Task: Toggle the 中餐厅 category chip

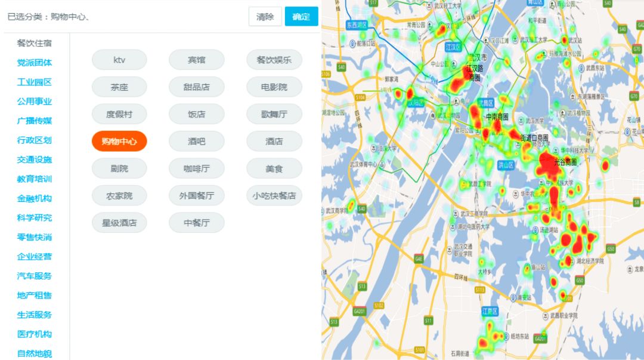Action: coord(196,223)
